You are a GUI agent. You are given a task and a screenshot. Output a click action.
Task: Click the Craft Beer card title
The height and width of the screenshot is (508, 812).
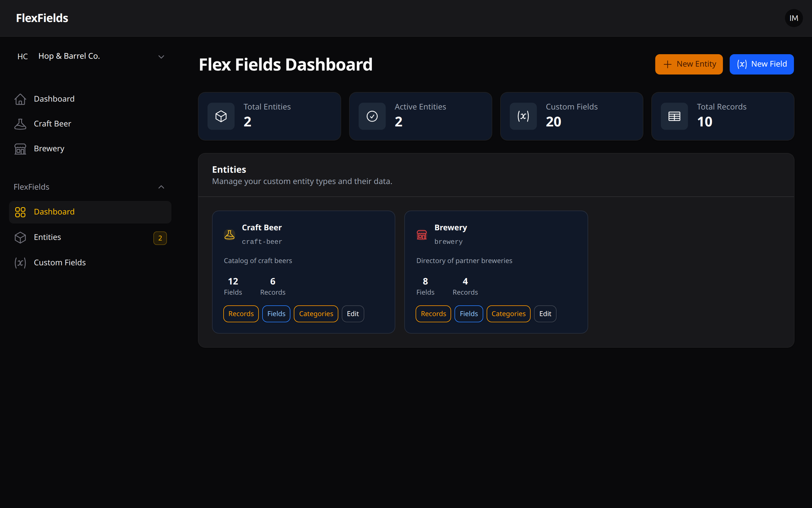pyautogui.click(x=262, y=228)
